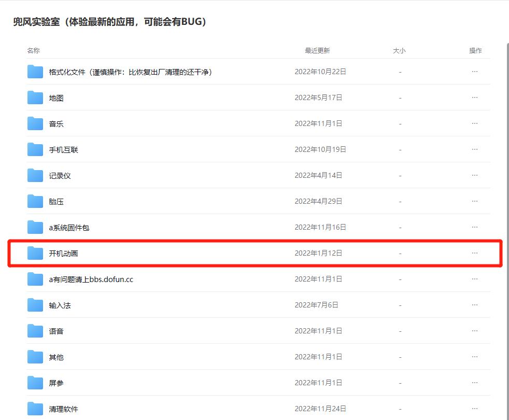Open the actions menu for 格式化文件
Image resolution: width=509 pixels, height=420 pixels.
475,72
